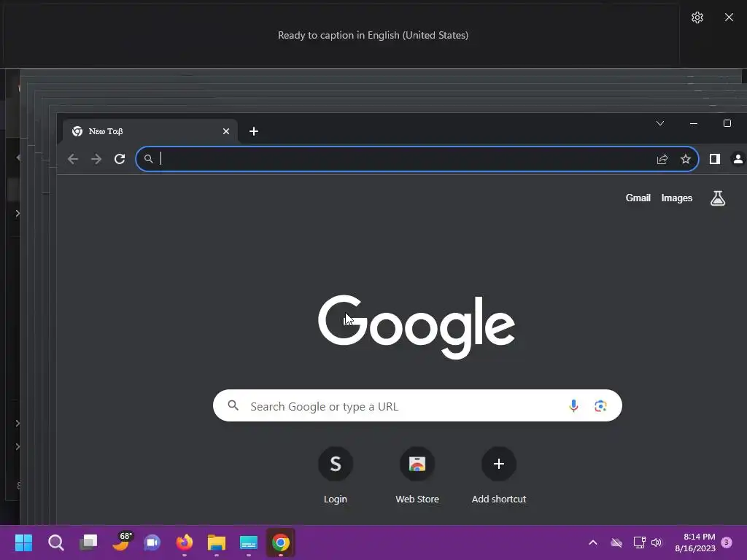Open Gmail link
The image size is (747, 560).
[x=638, y=198]
